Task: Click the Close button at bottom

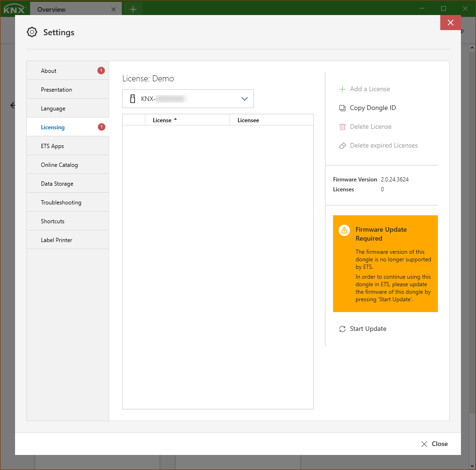Action: point(435,444)
